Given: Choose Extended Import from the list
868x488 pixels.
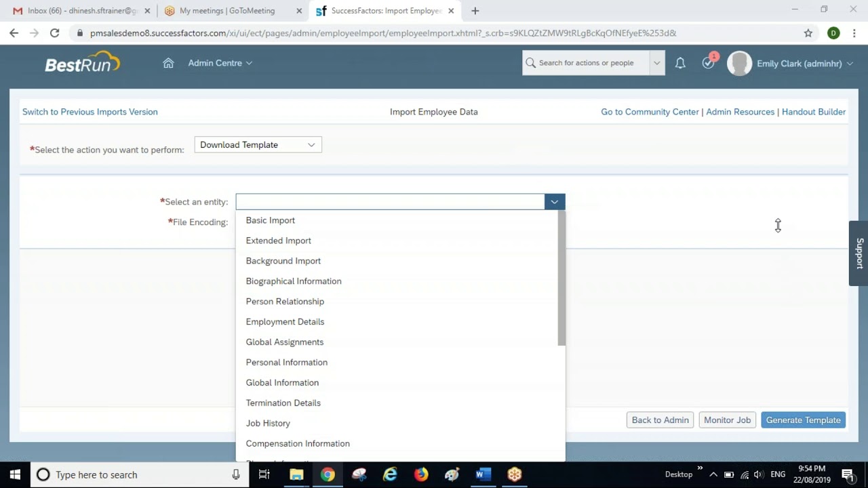Looking at the screenshot, I should point(401,241).
